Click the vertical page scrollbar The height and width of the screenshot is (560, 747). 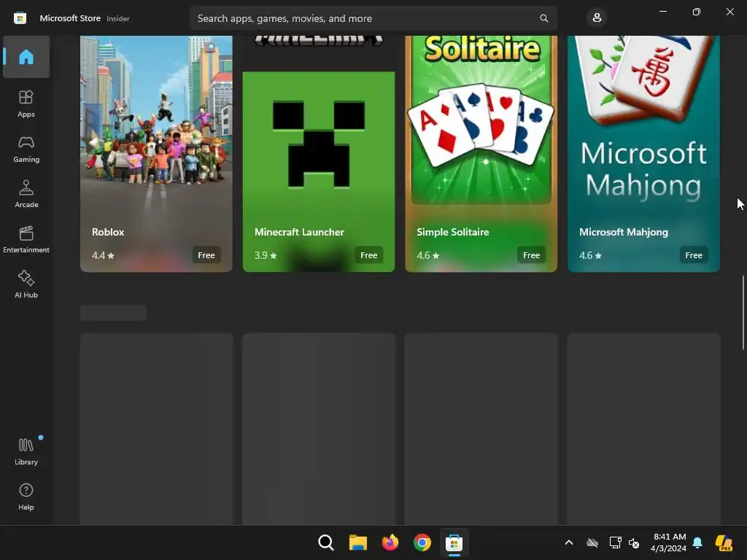click(x=743, y=312)
